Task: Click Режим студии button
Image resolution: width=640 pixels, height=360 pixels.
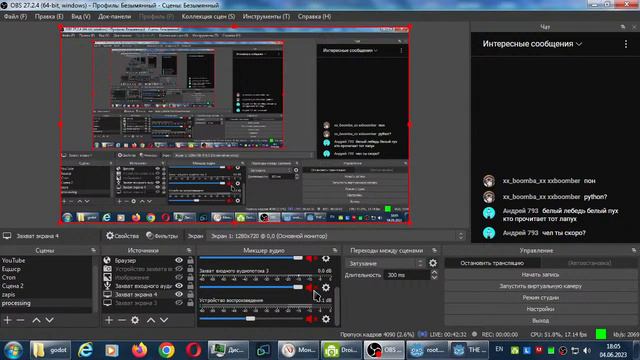Action: tap(540, 298)
